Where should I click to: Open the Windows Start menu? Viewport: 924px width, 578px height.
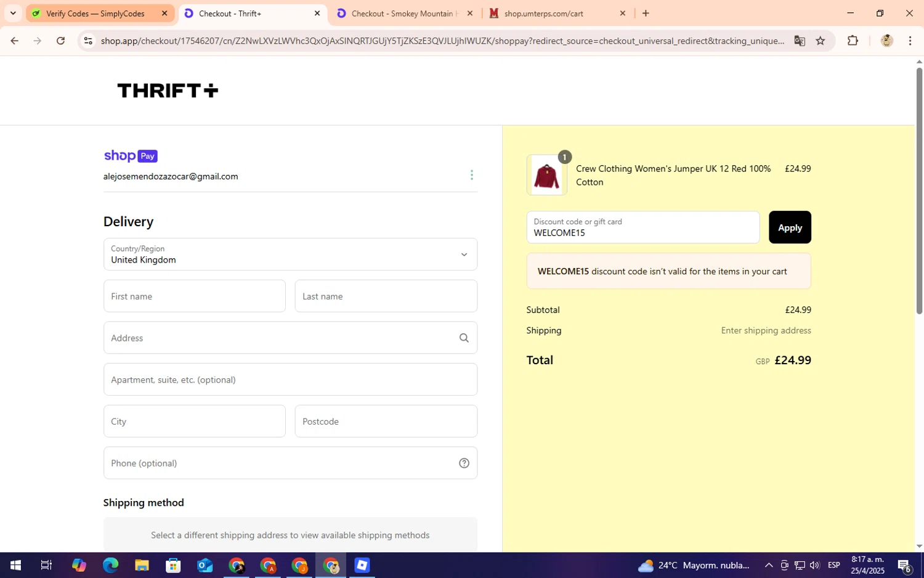[15, 565]
